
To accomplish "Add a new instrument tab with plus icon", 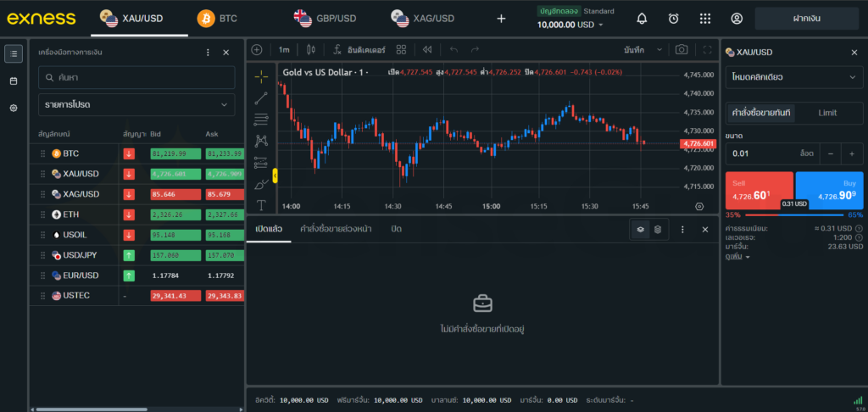I will tap(501, 19).
